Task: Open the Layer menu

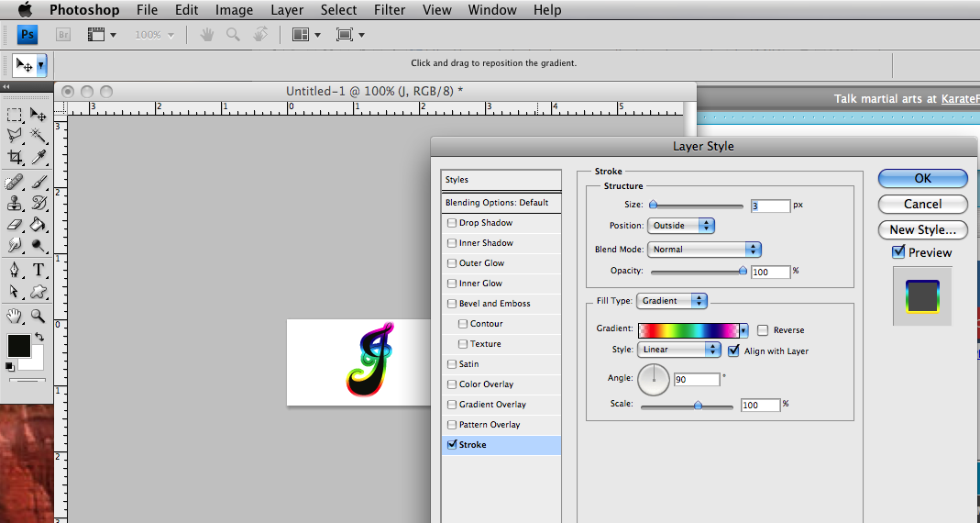Action: [x=287, y=10]
